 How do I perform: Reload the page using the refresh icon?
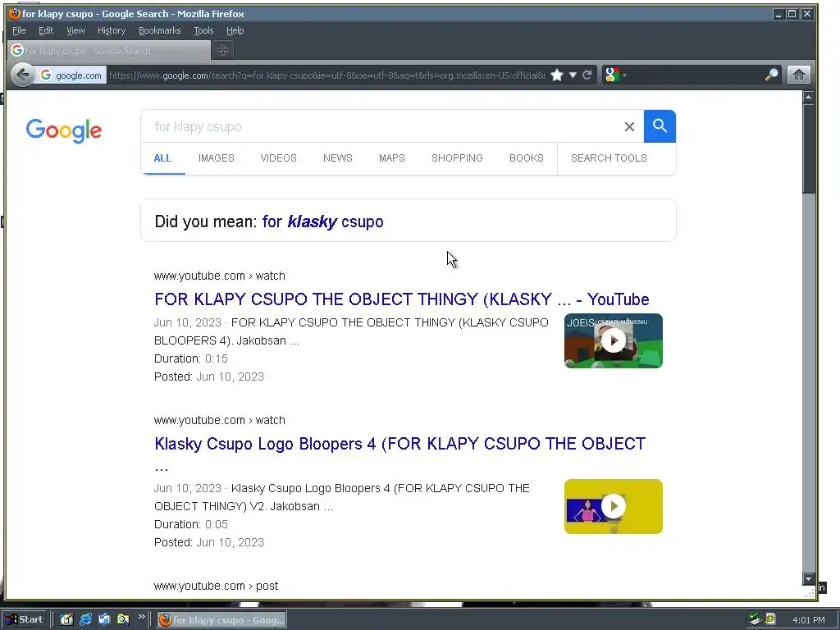tap(587, 75)
